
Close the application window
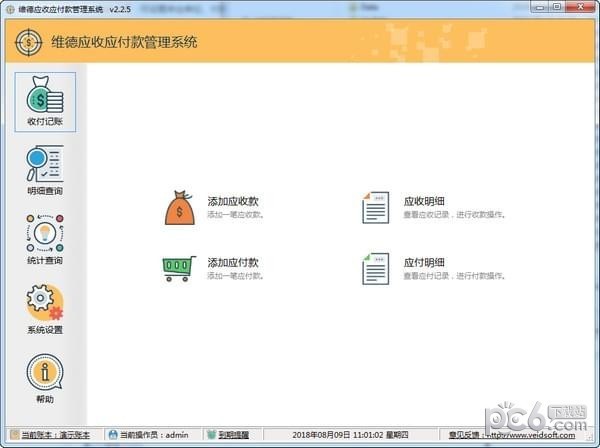click(580, 7)
